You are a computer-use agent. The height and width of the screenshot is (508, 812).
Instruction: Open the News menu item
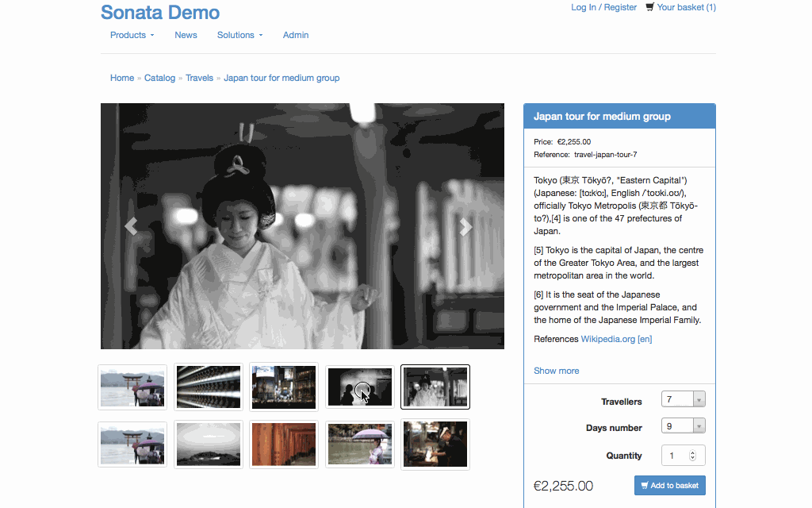(x=186, y=35)
